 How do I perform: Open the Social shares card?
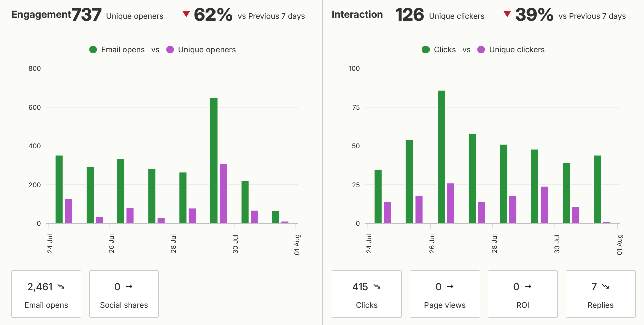tap(124, 294)
